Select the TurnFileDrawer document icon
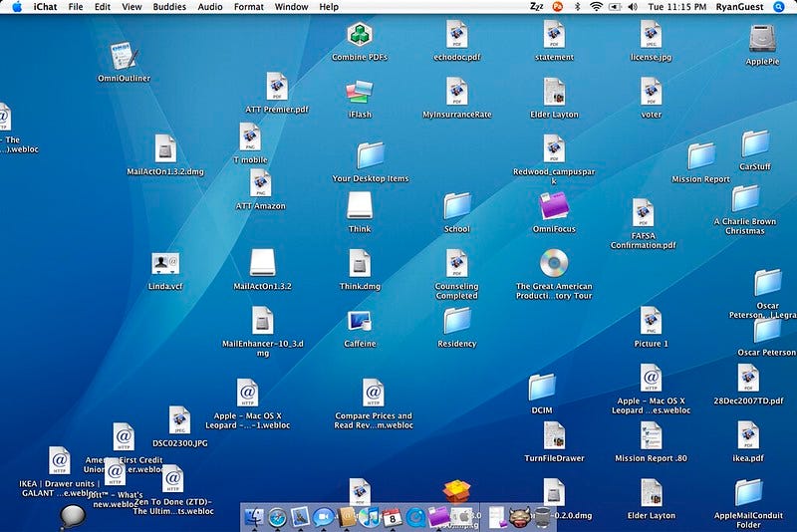 pos(554,435)
